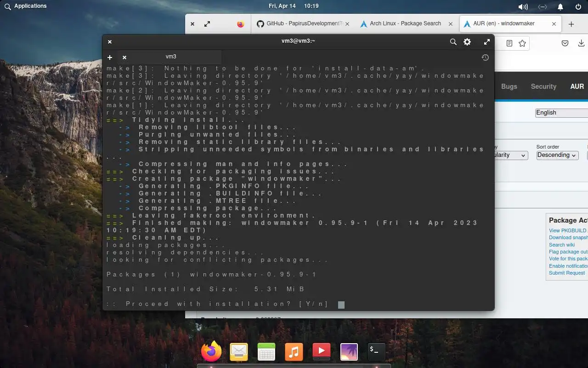
Task: Click 'Checking for packaging issues...' line
Action: tap(221, 172)
